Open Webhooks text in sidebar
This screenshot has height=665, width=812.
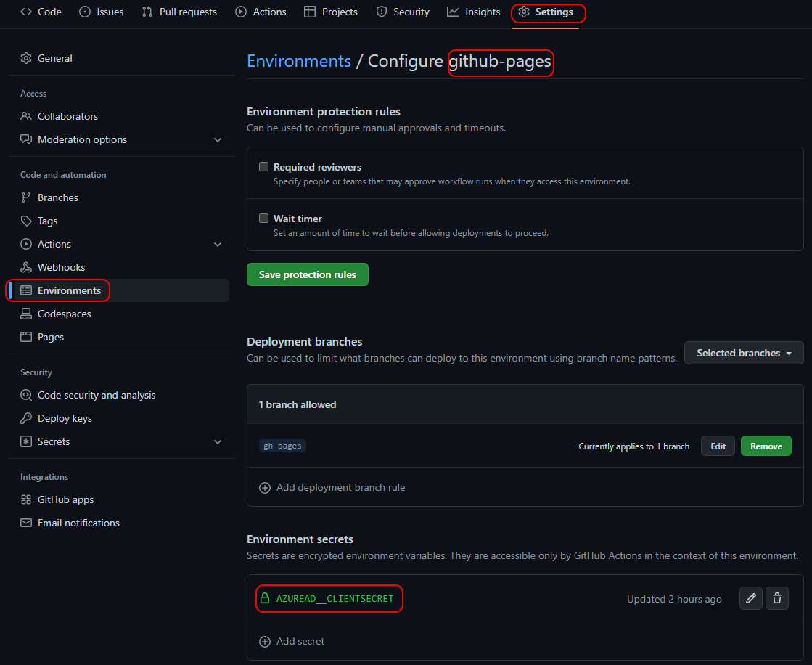pyautogui.click(x=61, y=267)
